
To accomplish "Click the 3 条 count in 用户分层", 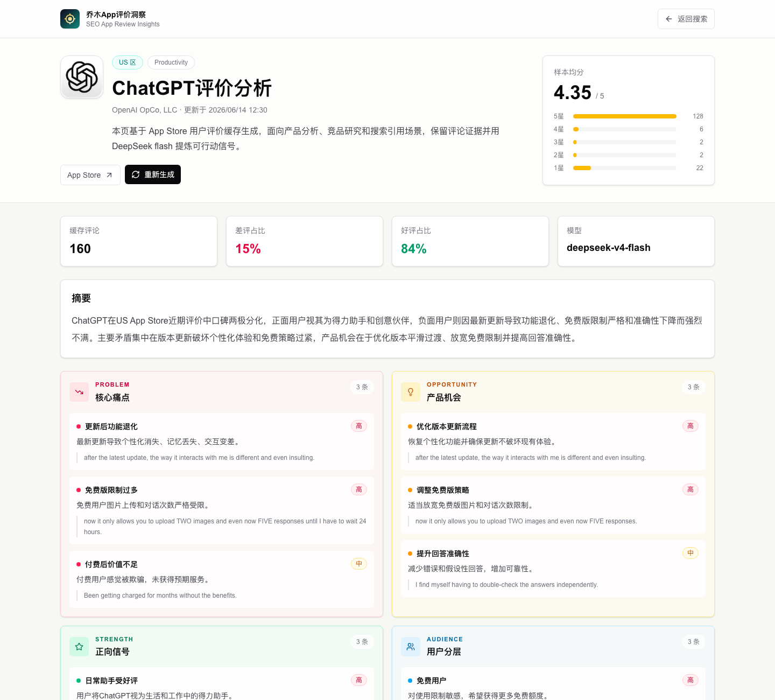I will click(x=694, y=642).
